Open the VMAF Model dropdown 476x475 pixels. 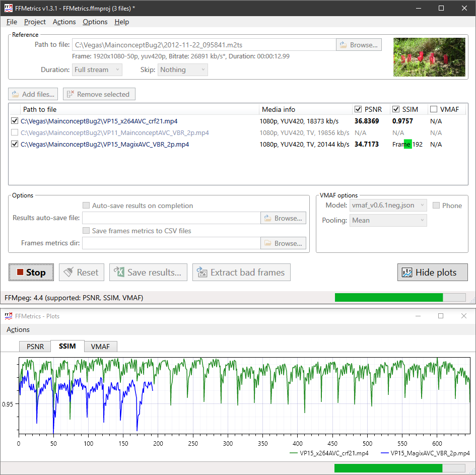[x=388, y=205]
